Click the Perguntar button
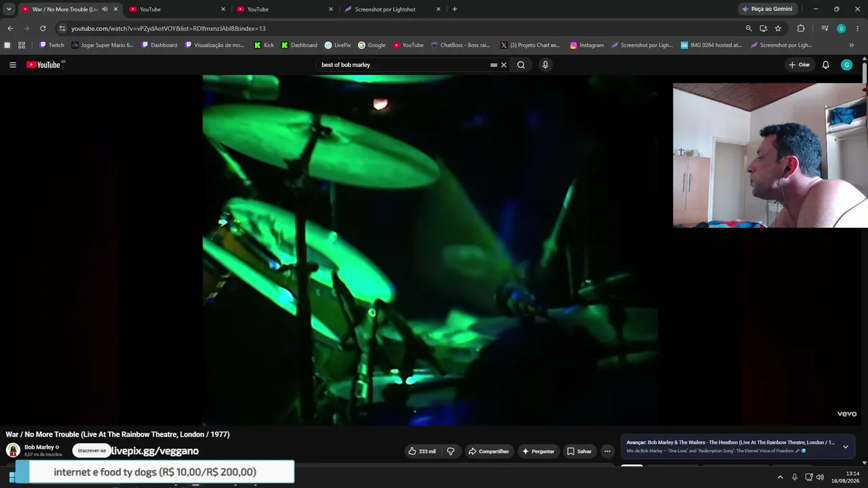The image size is (868, 488). (x=538, y=451)
